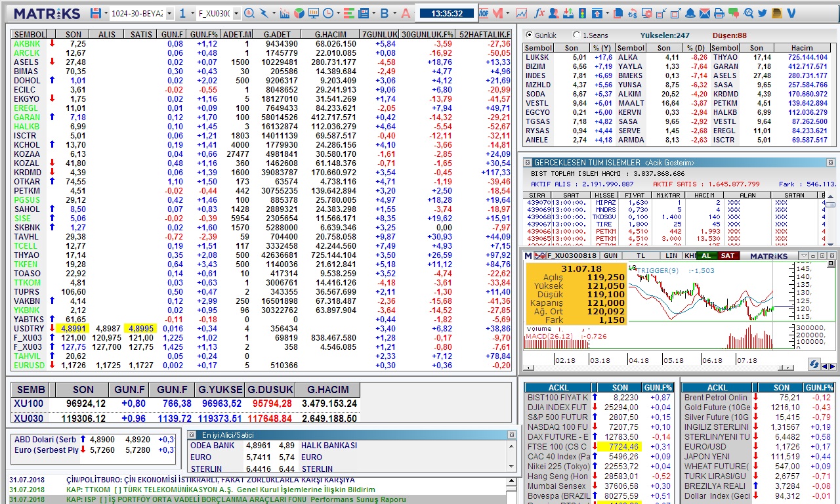840x504 pixels.
Task: Open the ISP KAP news headline
Action: [236, 499]
